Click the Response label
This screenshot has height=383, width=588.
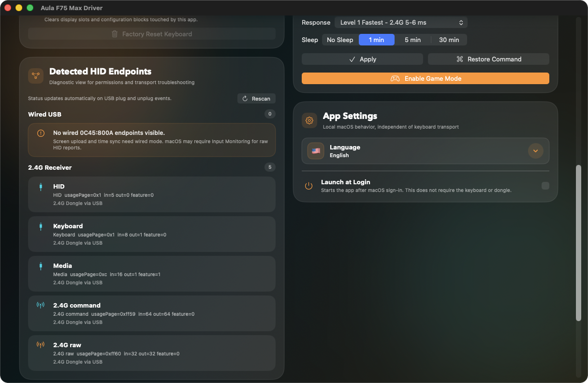316,22
